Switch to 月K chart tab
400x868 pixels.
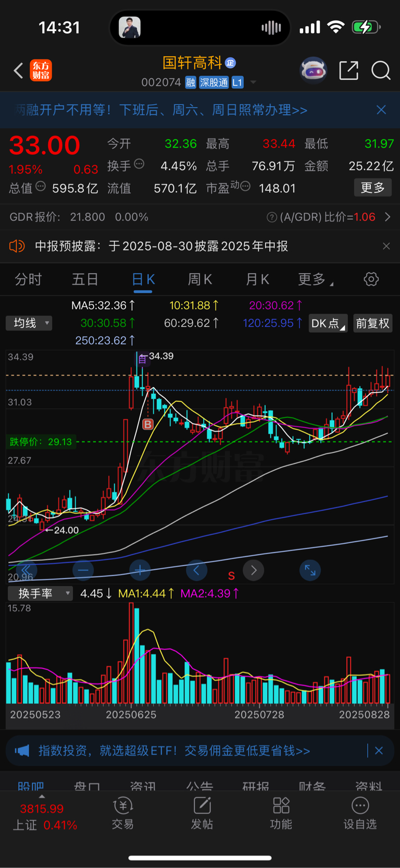[257, 279]
